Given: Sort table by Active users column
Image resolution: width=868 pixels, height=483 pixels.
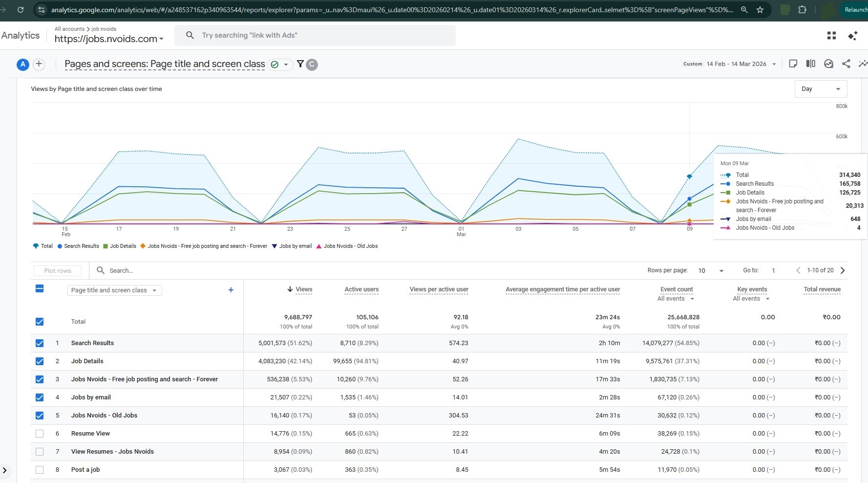Looking at the screenshot, I should tap(361, 289).
